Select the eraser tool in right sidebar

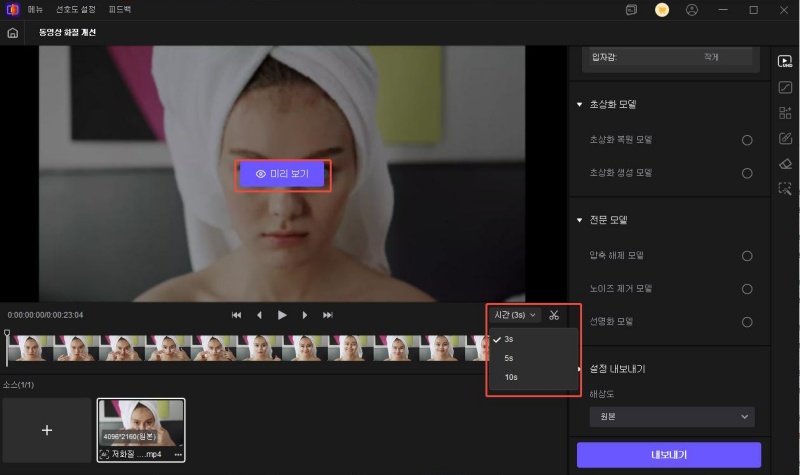click(785, 164)
